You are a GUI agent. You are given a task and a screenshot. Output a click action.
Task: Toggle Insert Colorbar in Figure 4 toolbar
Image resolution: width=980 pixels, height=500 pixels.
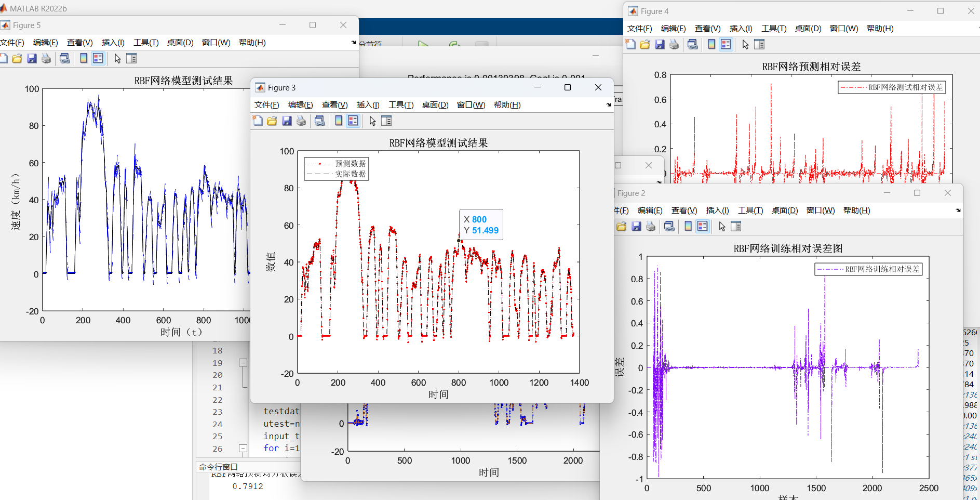(711, 45)
